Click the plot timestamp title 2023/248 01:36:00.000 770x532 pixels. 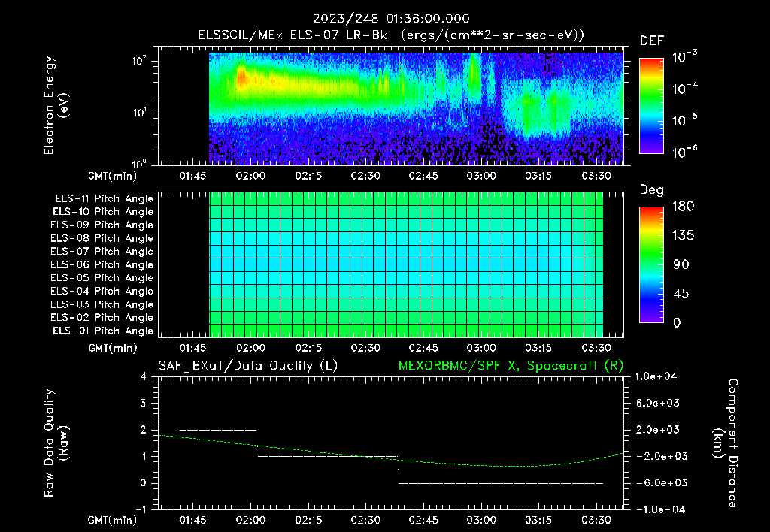coord(391,19)
